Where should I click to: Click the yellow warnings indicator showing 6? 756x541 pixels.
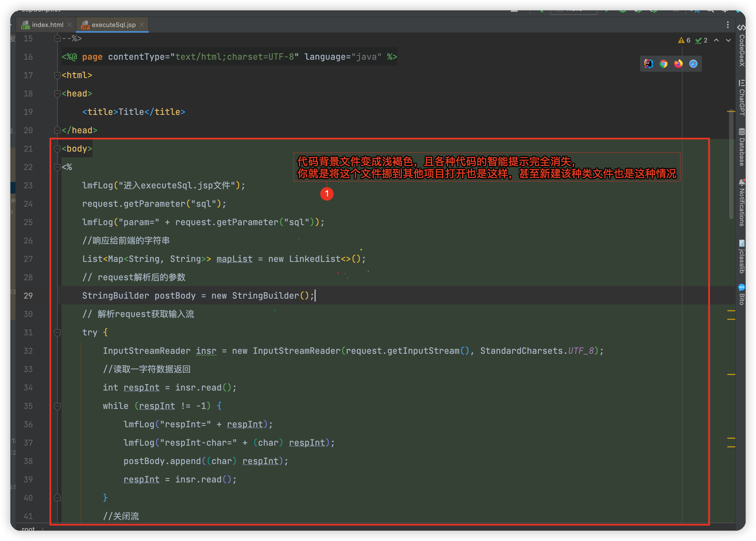coord(684,40)
